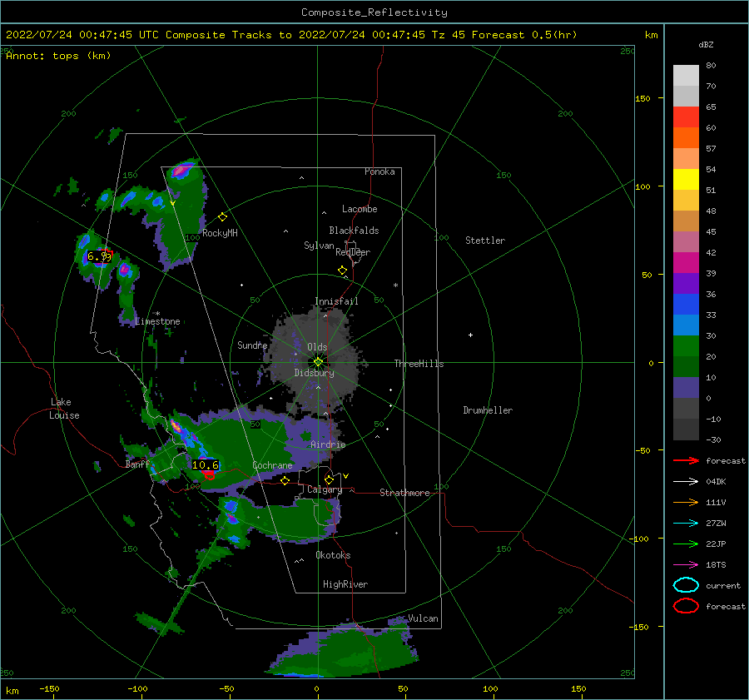
Task: Click the Annot: tops (km) label
Action: (x=58, y=56)
